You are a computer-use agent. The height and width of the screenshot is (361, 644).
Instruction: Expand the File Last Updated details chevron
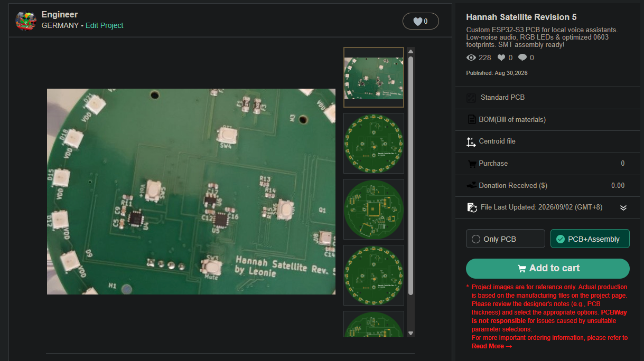click(623, 208)
